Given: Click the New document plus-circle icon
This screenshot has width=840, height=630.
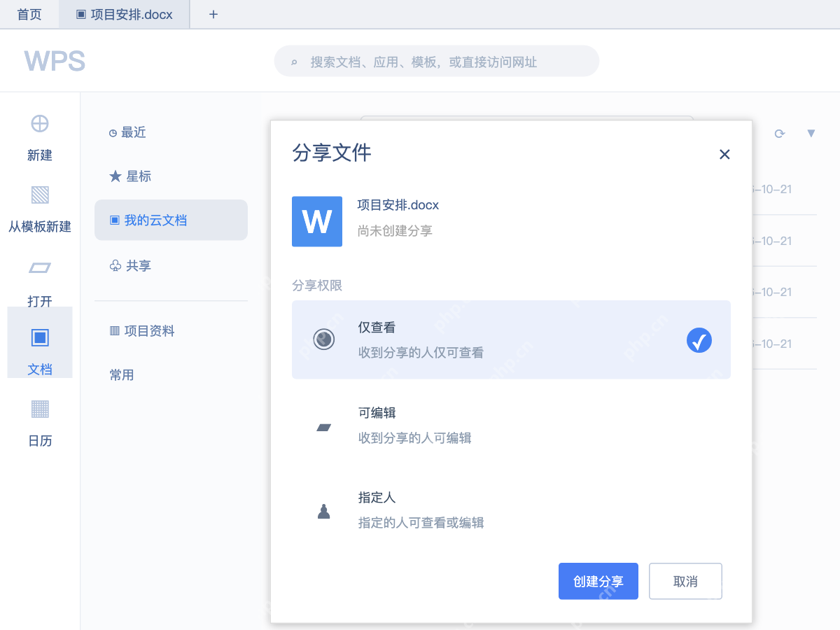Looking at the screenshot, I should coord(40,124).
